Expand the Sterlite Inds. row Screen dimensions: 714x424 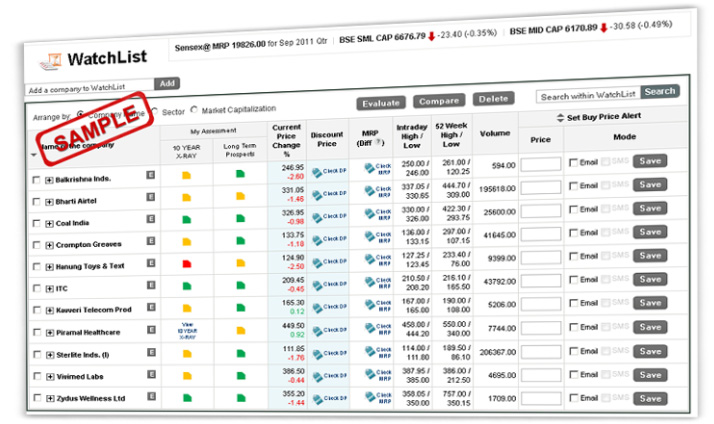(50, 355)
